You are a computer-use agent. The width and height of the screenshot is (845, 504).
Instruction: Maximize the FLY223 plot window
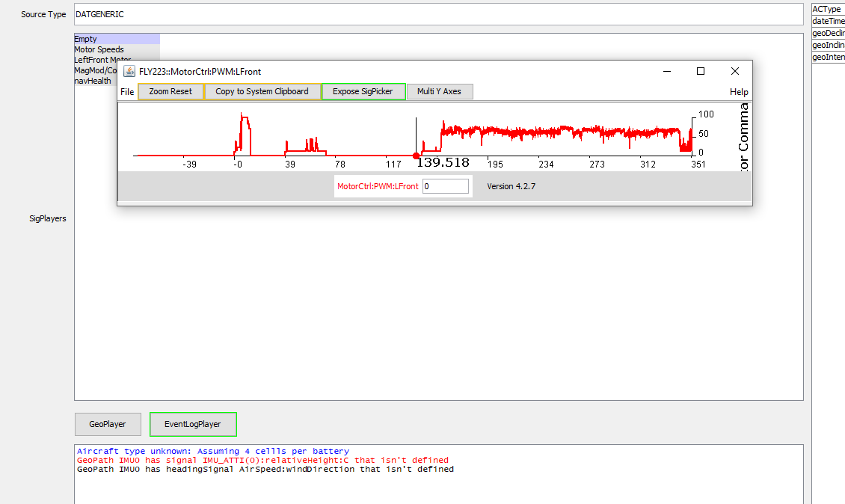[701, 71]
